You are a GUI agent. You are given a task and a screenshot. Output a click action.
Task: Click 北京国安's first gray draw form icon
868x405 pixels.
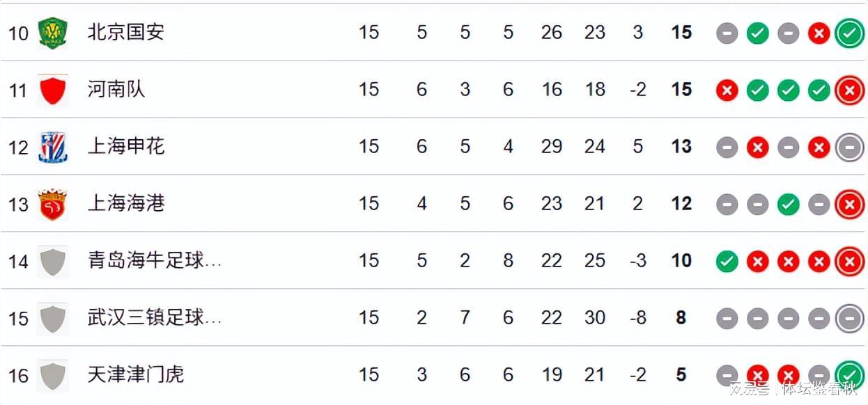point(727,33)
